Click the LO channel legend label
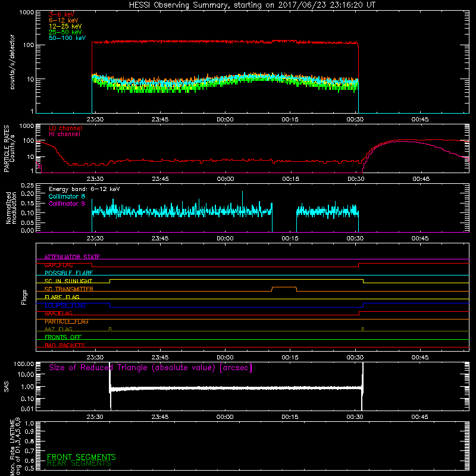The width and height of the screenshot is (476, 476). tap(65, 128)
